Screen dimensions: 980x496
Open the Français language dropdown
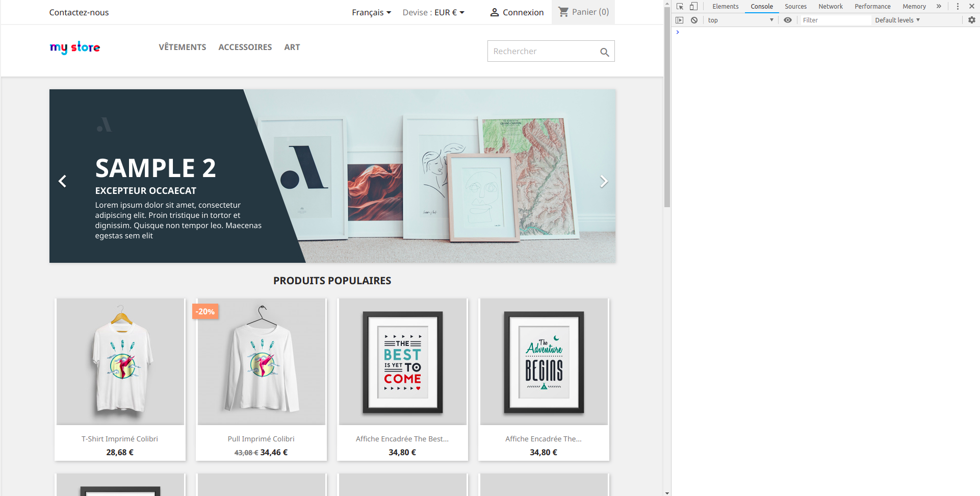tap(371, 12)
